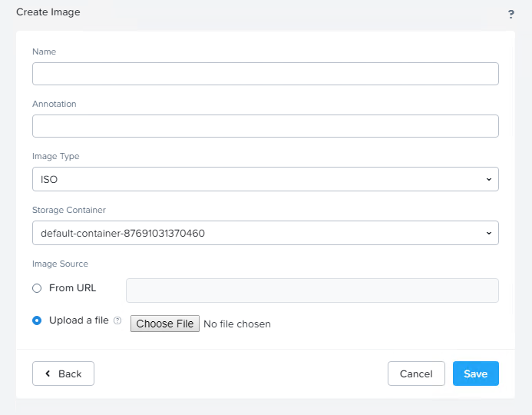Screen dimensions: 532x415
Task: Click into the Annotation input box
Action: click(265, 126)
